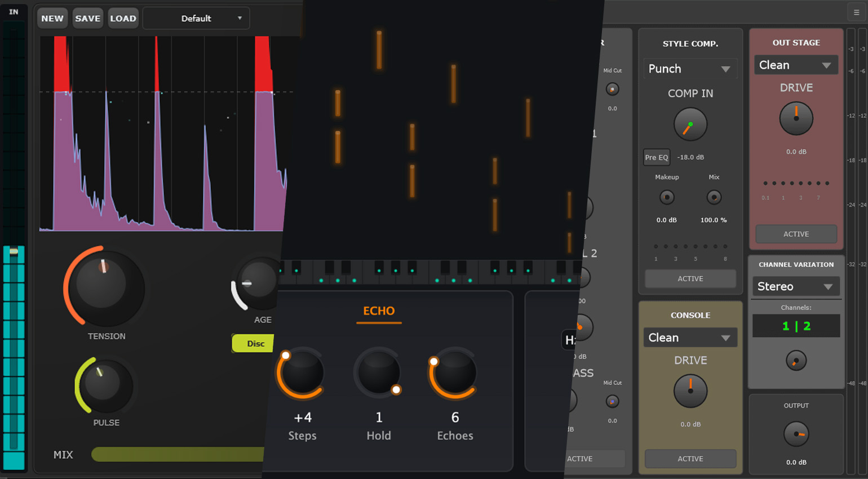Open the Default preset dropdown
This screenshot has width=868, height=479.
click(196, 19)
